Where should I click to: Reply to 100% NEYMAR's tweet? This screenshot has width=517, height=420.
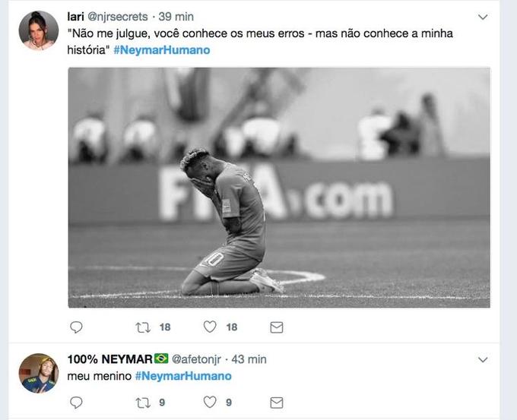point(76,403)
